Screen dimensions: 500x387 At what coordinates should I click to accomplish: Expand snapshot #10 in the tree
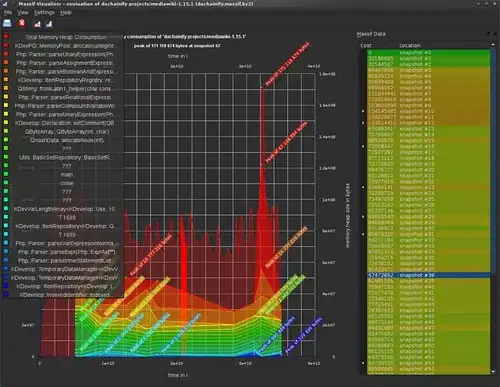[x=363, y=111]
